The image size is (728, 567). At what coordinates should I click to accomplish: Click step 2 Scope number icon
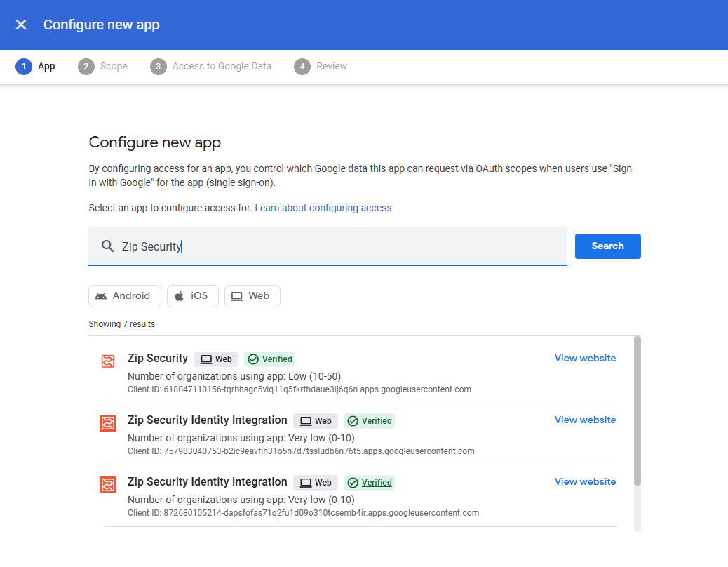(86, 67)
